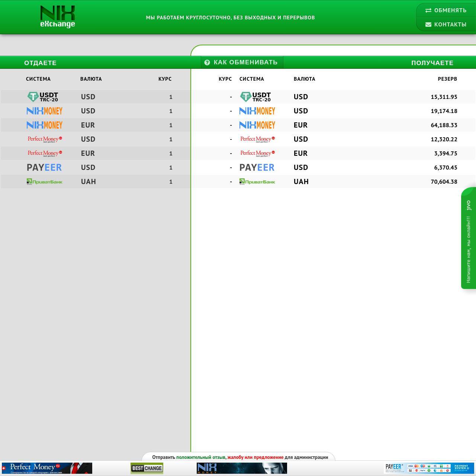The height and width of the screenshot is (476, 476).
Task: Click UAH currency in ОТДАЕТЕ list
Action: point(89,181)
